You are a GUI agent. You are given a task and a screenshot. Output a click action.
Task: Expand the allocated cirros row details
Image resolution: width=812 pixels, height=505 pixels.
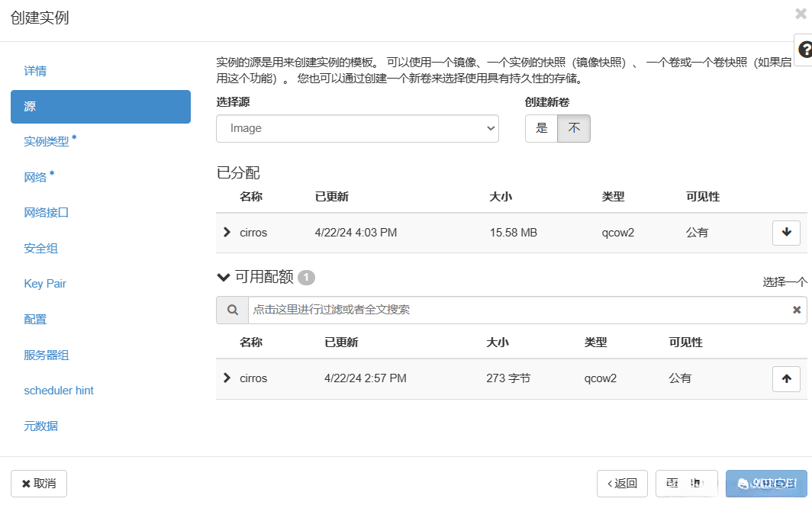(227, 232)
